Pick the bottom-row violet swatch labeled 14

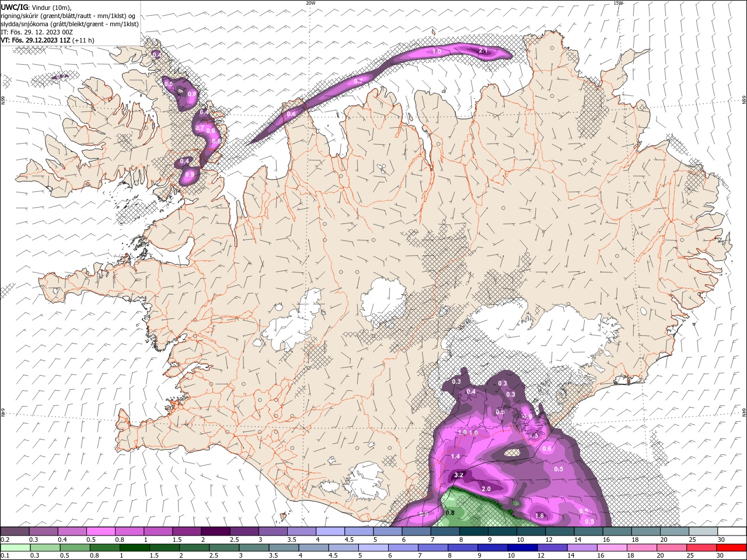[582, 548]
